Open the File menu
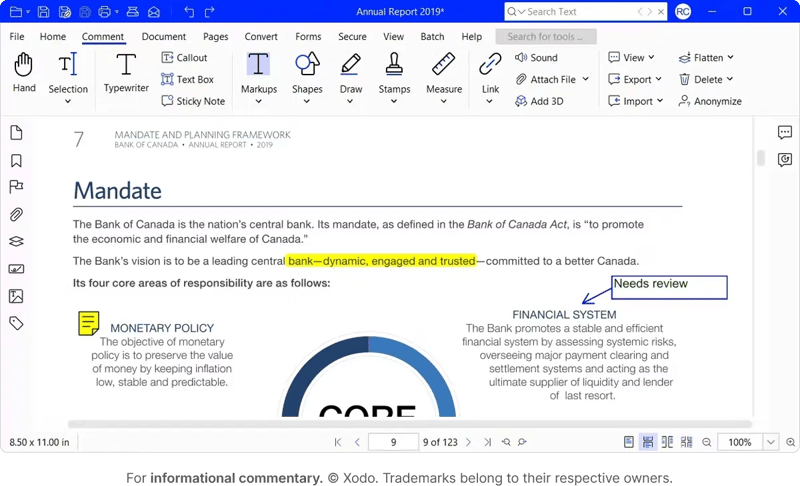 click(17, 37)
